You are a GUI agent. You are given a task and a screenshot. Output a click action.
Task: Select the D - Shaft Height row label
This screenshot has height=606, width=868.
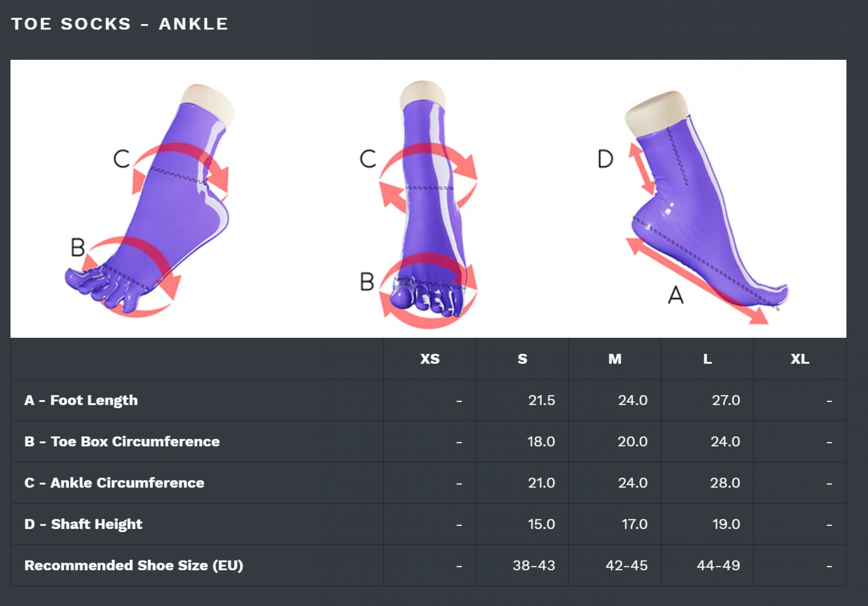[x=83, y=524]
